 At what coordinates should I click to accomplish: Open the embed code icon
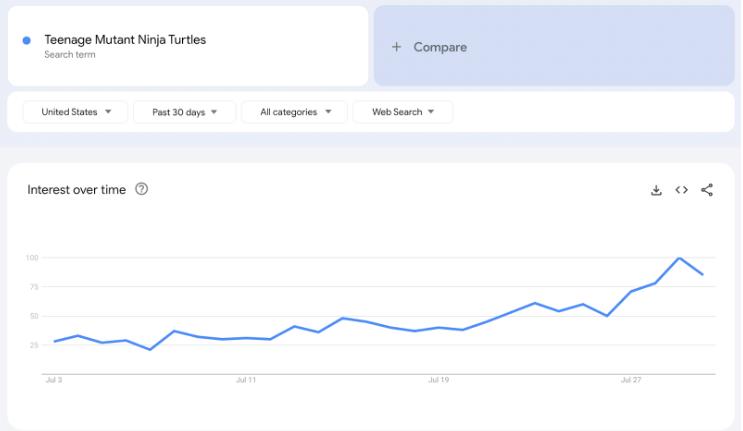(x=681, y=190)
